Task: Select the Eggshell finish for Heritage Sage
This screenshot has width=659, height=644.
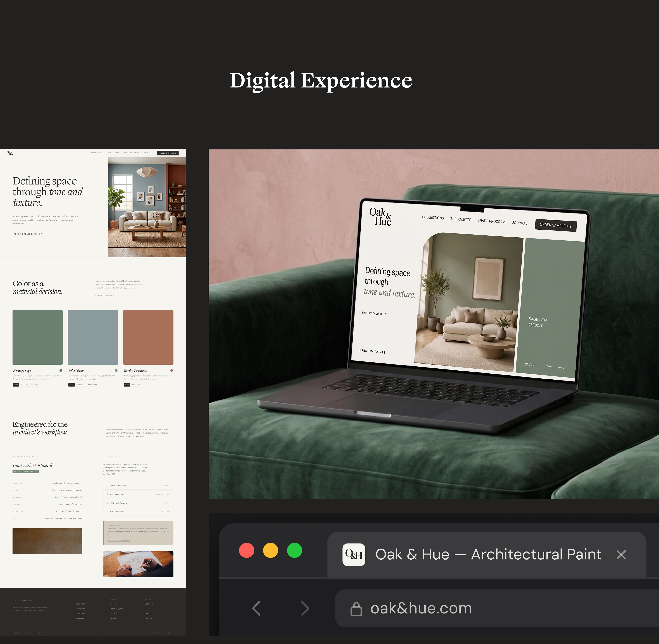Action: (x=25, y=385)
